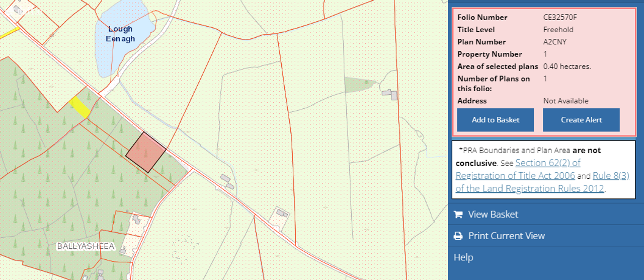Click the printer icon beside Print Current View
644x280 pixels.
458,236
